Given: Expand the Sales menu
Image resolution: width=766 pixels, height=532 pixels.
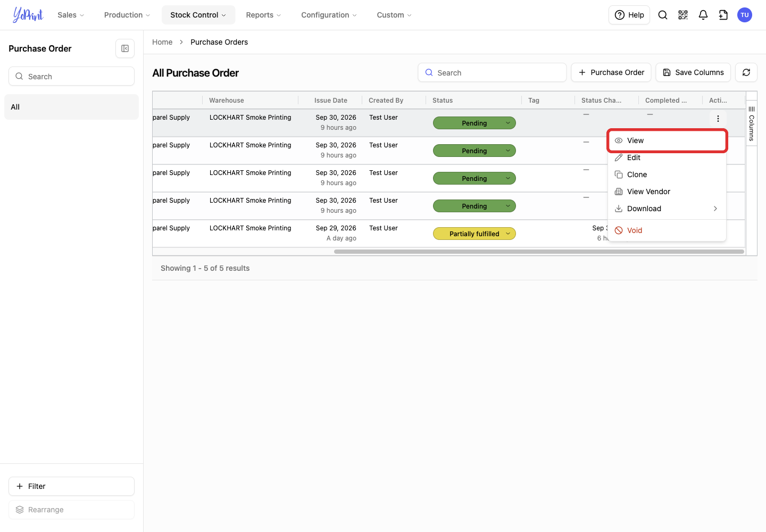Looking at the screenshot, I should (x=71, y=15).
